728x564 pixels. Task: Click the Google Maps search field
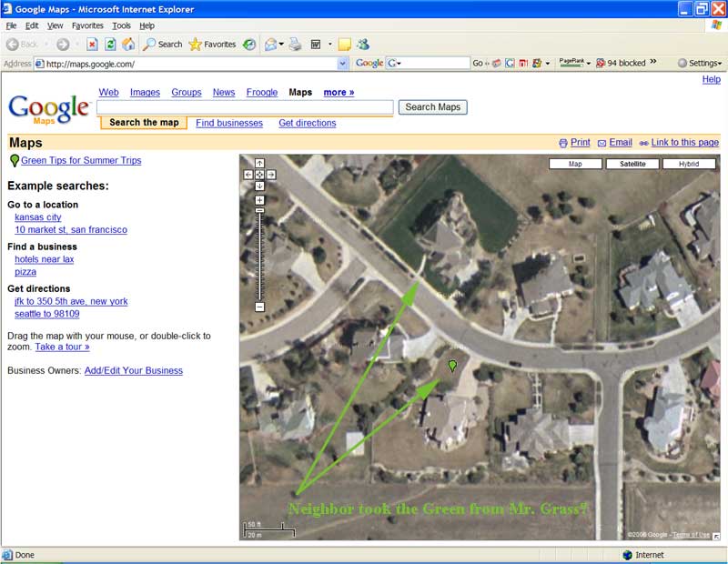245,107
